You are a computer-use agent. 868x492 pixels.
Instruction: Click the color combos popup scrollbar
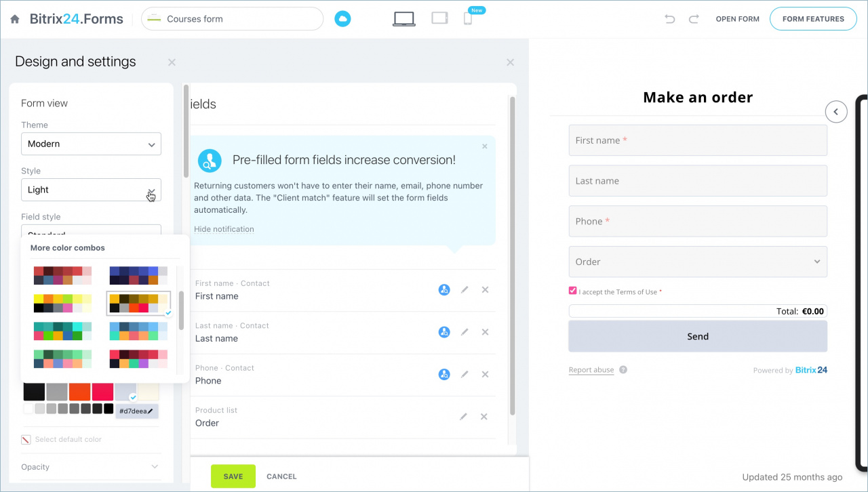(x=181, y=310)
